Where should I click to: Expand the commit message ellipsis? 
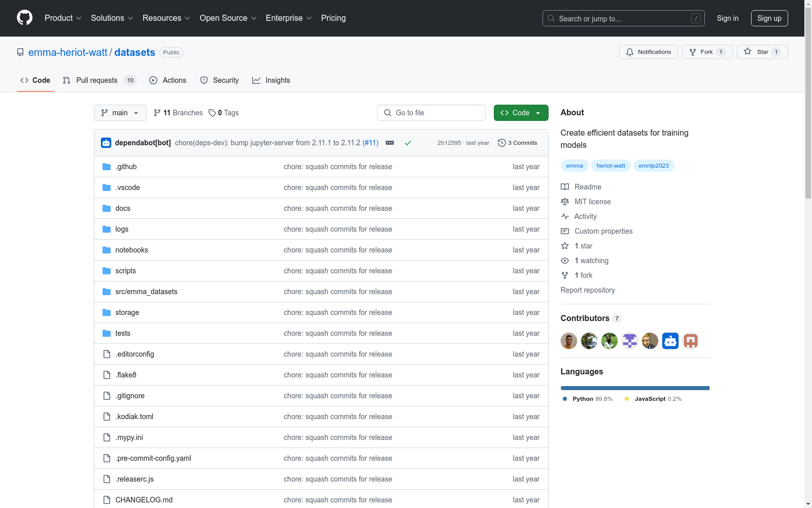point(390,143)
